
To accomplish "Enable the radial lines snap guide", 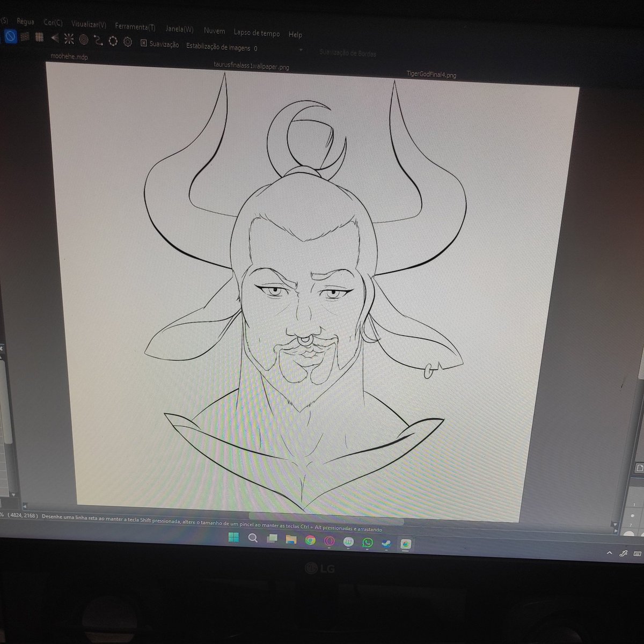I will (x=69, y=39).
